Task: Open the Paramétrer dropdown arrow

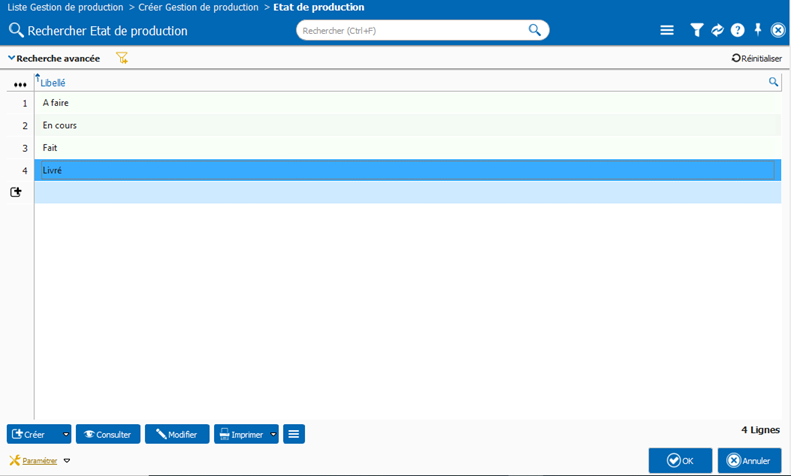Action: coord(67,461)
